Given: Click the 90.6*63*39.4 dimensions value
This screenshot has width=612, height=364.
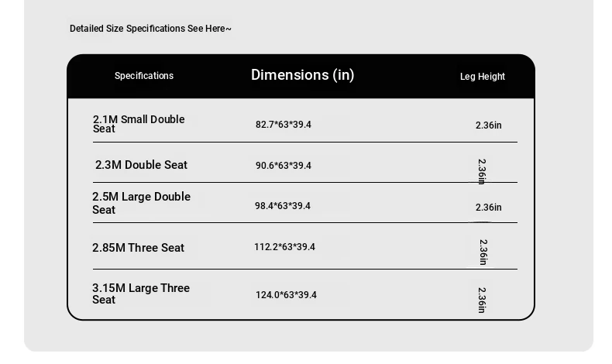Looking at the screenshot, I should (x=284, y=166).
